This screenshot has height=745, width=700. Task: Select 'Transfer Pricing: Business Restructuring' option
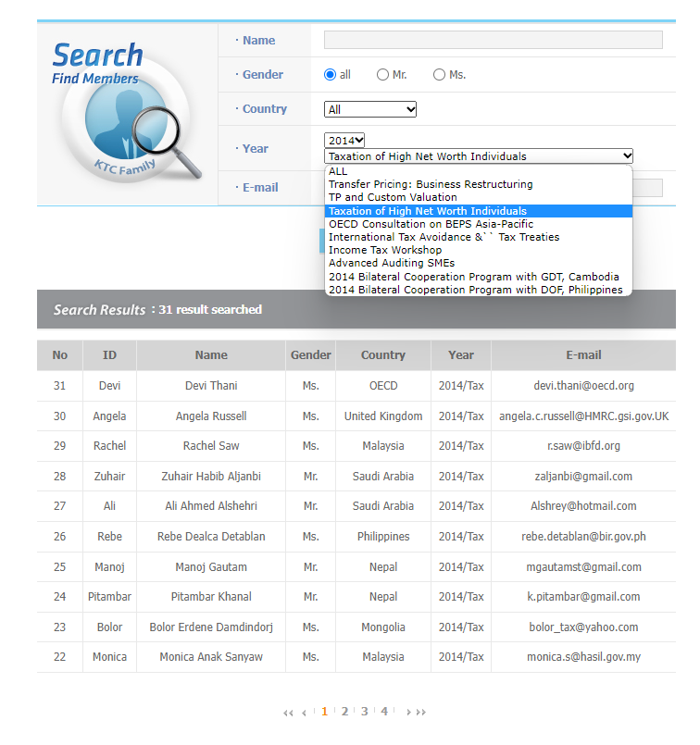[431, 184]
